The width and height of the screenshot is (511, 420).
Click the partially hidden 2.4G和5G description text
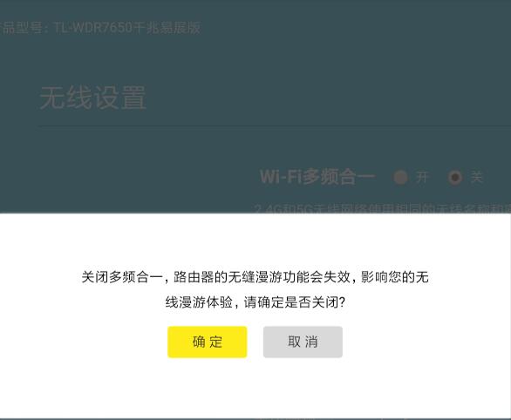tap(382, 208)
